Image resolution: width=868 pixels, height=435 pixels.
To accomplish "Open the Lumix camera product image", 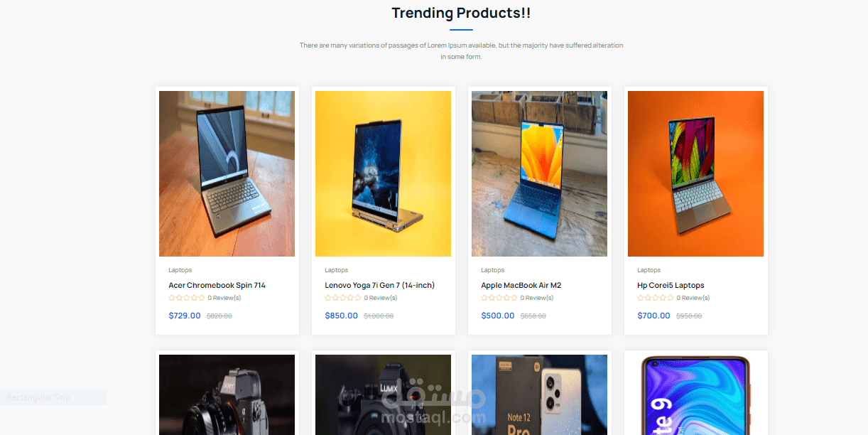I will 383,394.
